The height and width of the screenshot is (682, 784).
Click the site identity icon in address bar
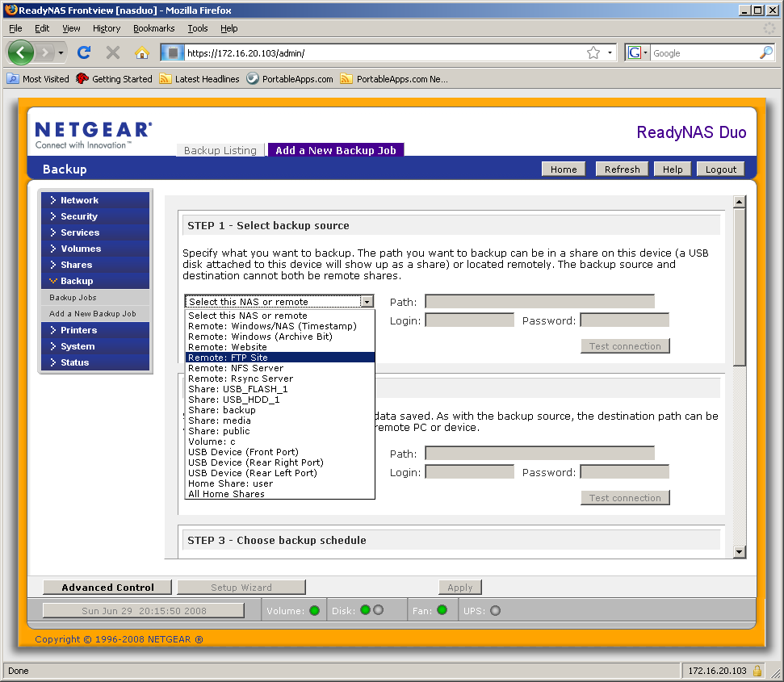173,52
